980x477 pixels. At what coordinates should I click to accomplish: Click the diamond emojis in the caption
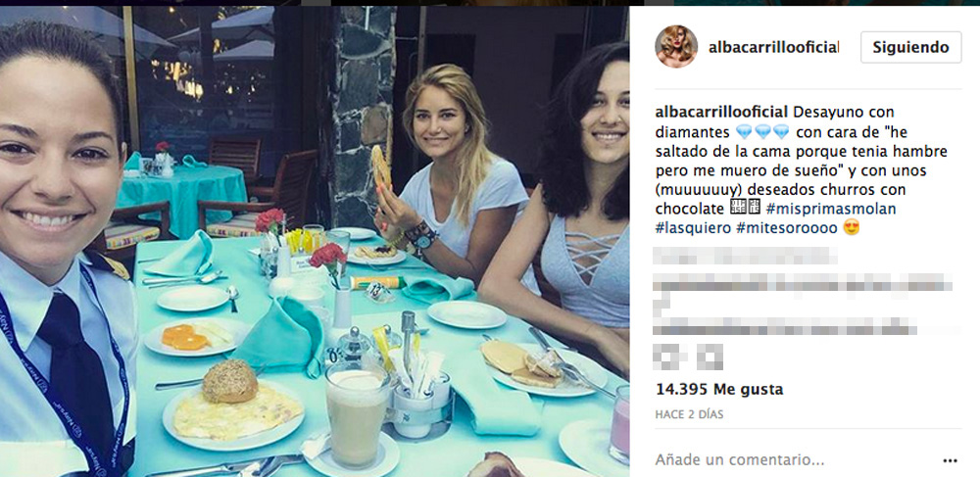(x=762, y=132)
